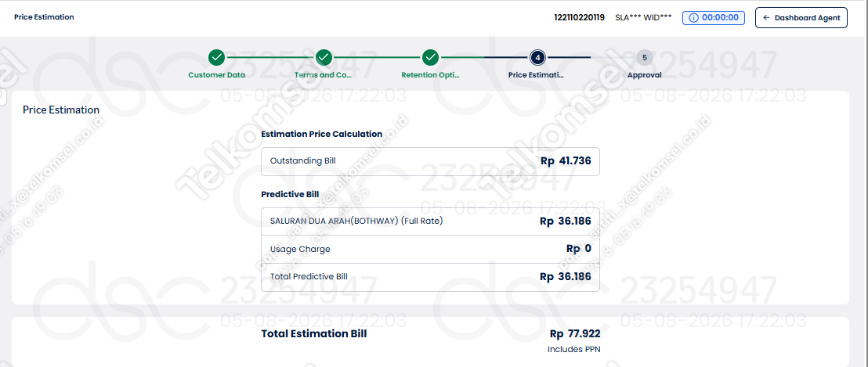
Task: Click the Approval step label
Action: pos(645,75)
